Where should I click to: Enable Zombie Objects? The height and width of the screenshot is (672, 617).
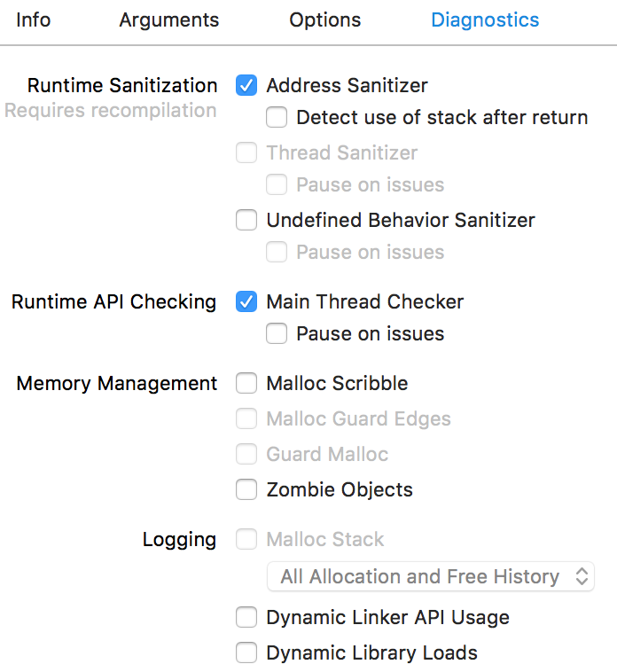[x=246, y=489]
